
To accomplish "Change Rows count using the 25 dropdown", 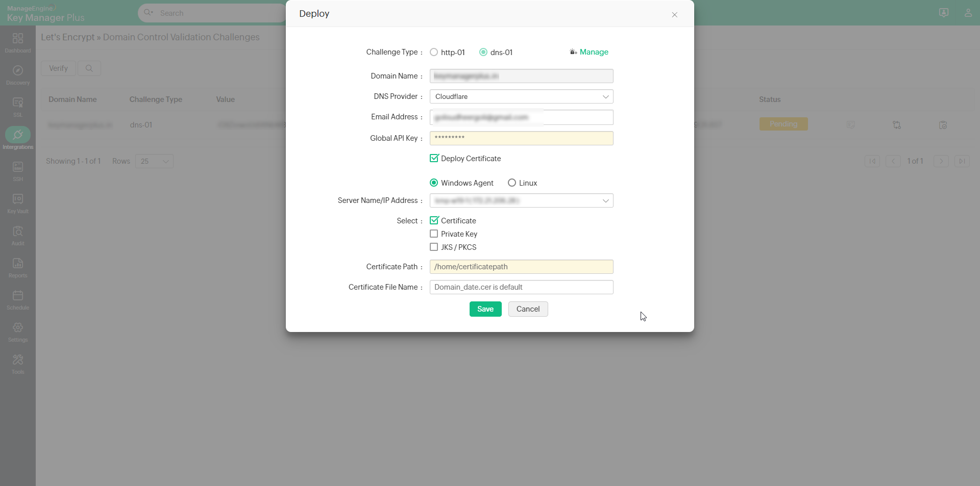I will 154,161.
